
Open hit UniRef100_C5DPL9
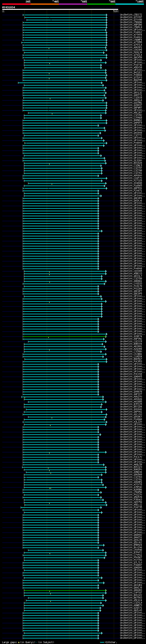pos(131,27)
